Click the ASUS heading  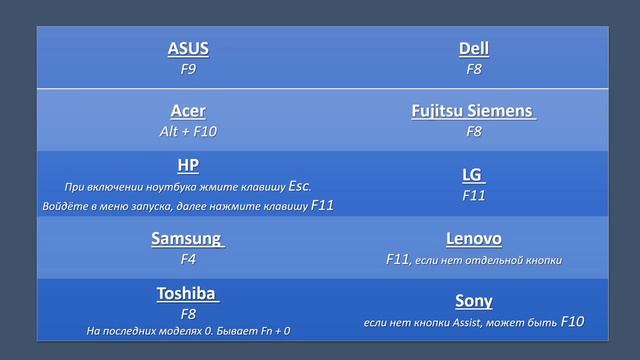point(188,49)
